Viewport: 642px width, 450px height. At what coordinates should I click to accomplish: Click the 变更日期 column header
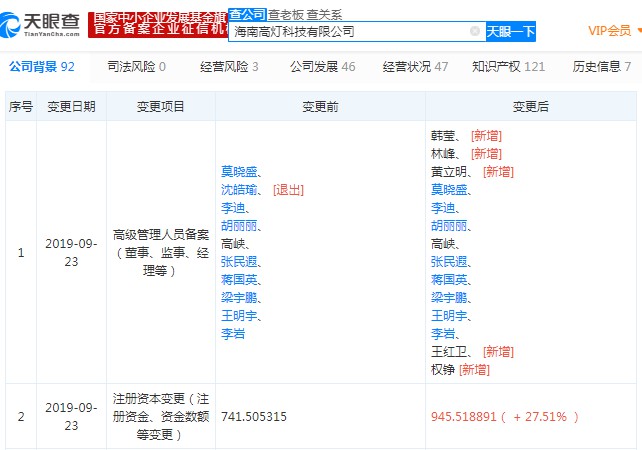tap(72, 106)
